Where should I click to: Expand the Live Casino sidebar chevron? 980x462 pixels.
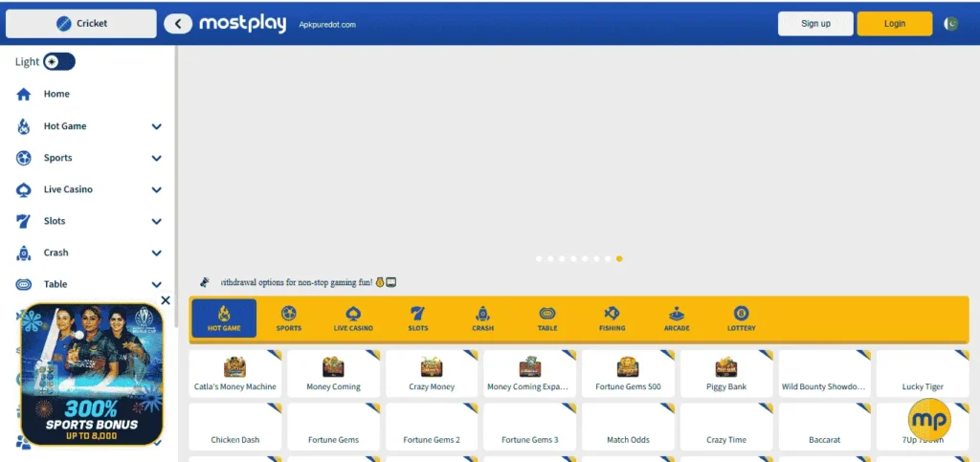tap(156, 189)
